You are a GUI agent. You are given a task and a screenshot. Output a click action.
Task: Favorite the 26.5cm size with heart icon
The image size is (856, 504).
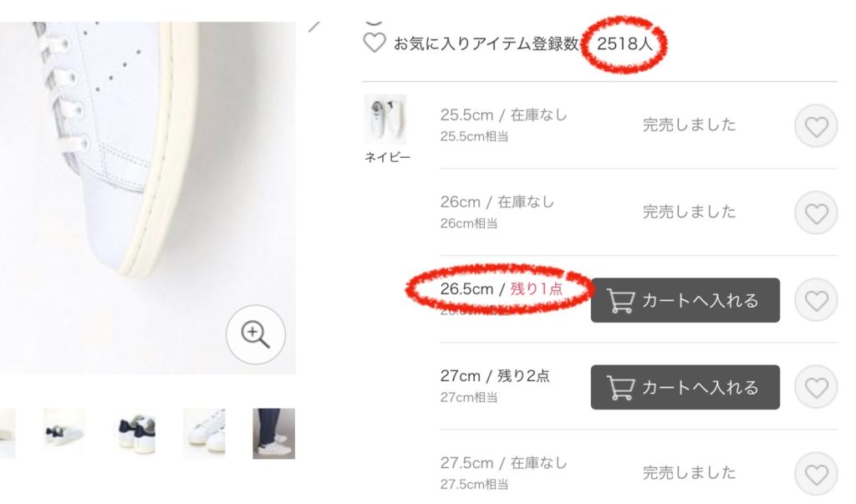816,300
